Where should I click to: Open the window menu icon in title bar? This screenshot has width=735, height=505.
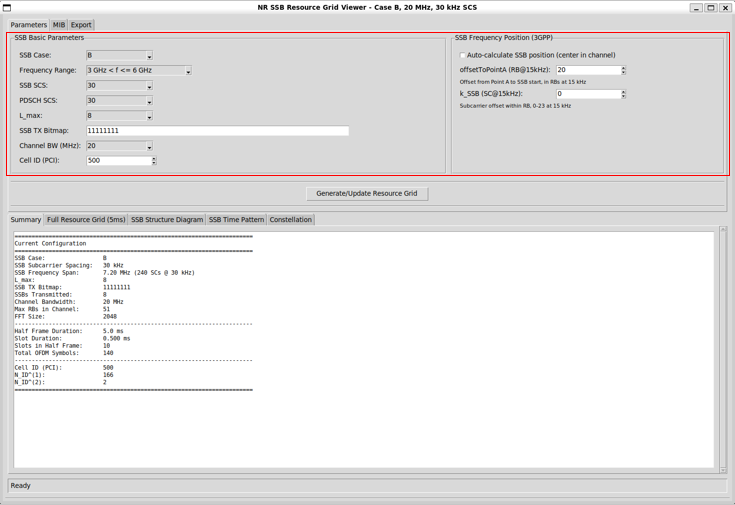tap(7, 8)
